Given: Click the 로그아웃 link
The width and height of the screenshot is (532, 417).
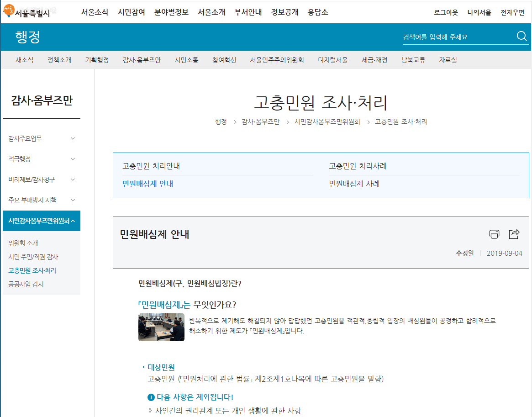Looking at the screenshot, I should (x=446, y=12).
